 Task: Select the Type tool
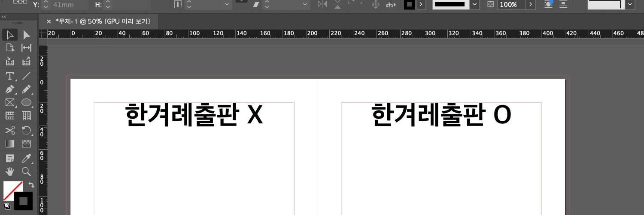[10, 76]
